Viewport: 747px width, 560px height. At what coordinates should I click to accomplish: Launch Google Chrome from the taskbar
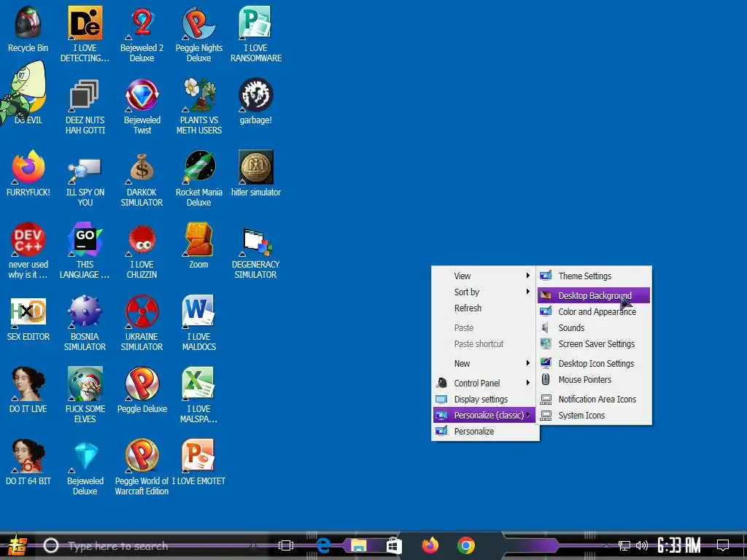click(x=466, y=545)
